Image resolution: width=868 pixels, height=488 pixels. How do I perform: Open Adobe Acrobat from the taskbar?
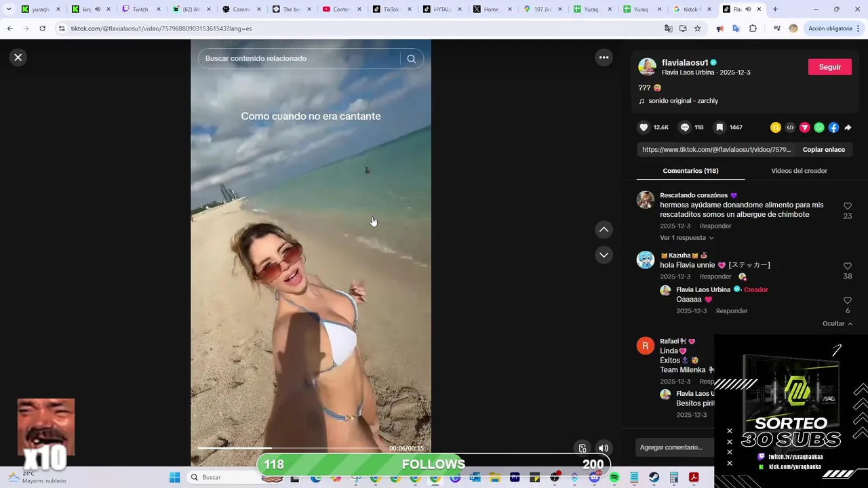tap(694, 477)
